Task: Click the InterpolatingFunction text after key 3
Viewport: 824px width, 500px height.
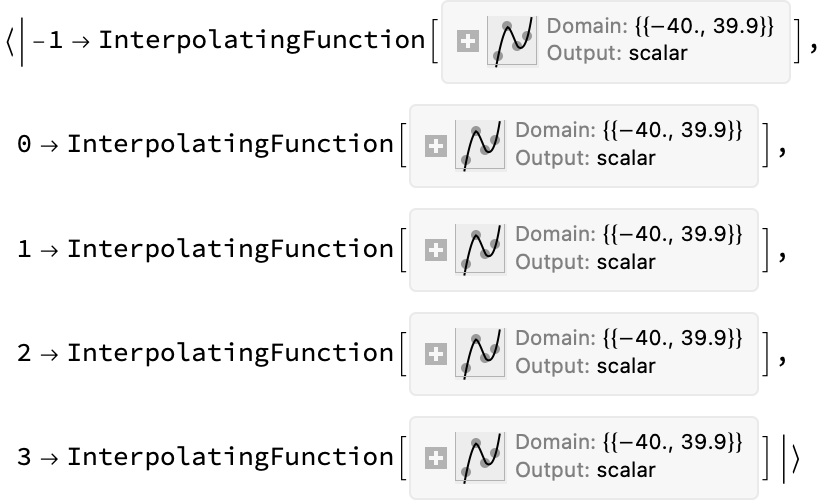Action: click(x=231, y=458)
